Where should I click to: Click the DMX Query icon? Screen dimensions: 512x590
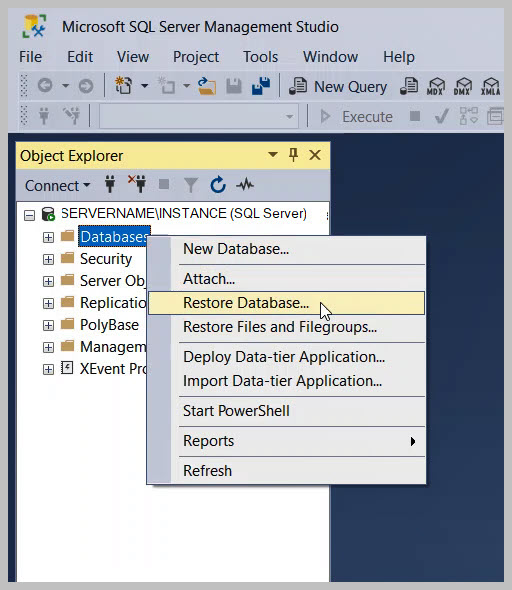(x=463, y=87)
